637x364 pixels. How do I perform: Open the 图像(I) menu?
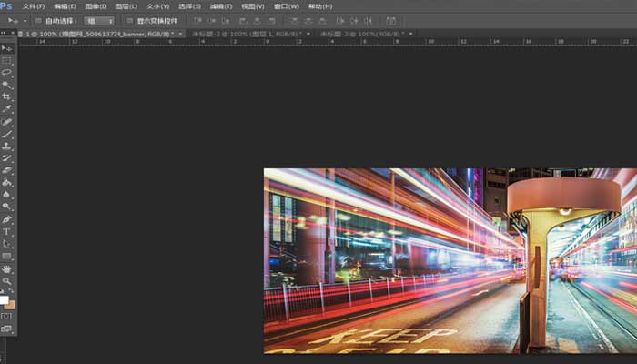[x=95, y=6]
